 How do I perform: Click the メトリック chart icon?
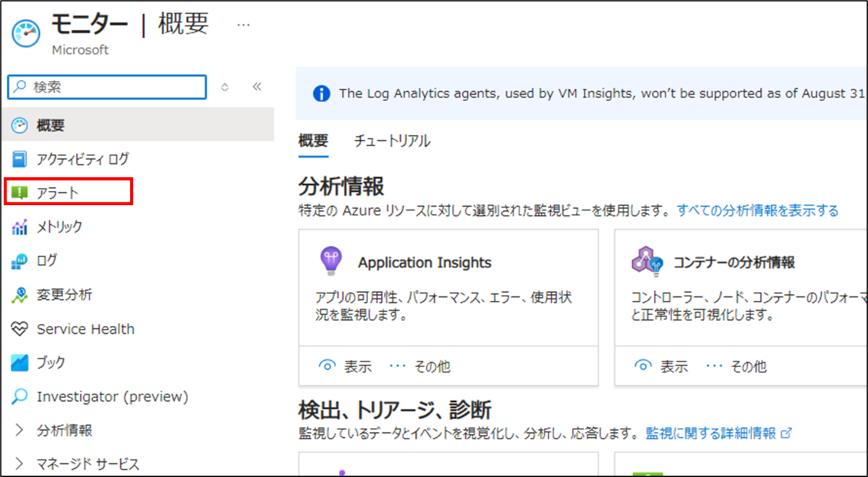[x=20, y=227]
